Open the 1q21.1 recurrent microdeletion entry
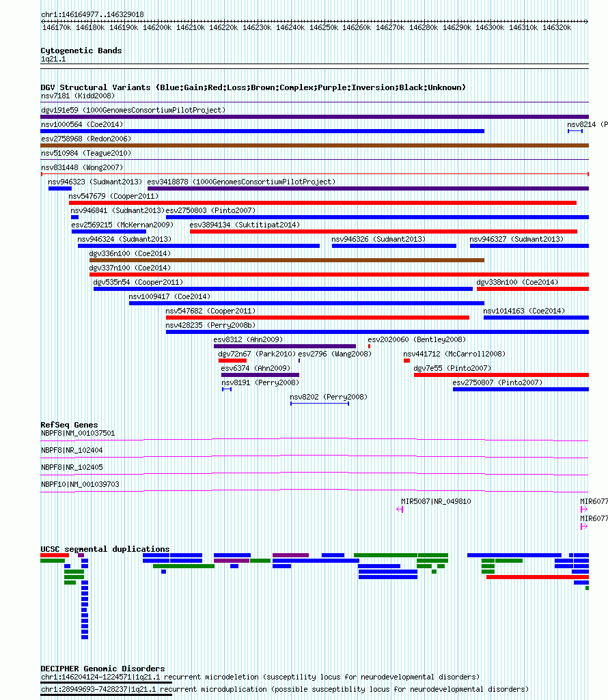This screenshot has height=700, width=608. click(x=260, y=677)
